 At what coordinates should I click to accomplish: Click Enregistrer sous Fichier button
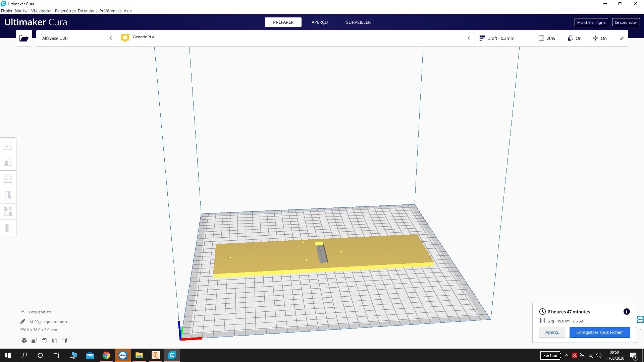[x=599, y=333]
